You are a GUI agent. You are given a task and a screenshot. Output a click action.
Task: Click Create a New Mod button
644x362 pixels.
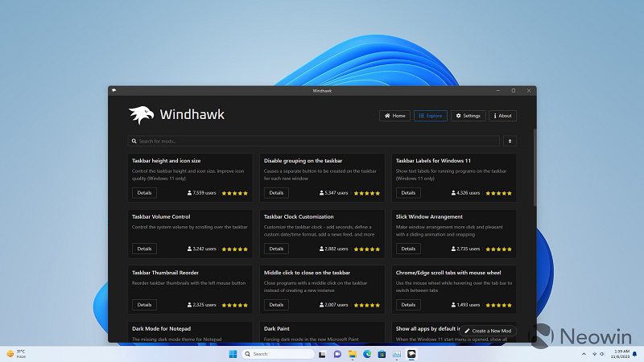pyautogui.click(x=489, y=331)
